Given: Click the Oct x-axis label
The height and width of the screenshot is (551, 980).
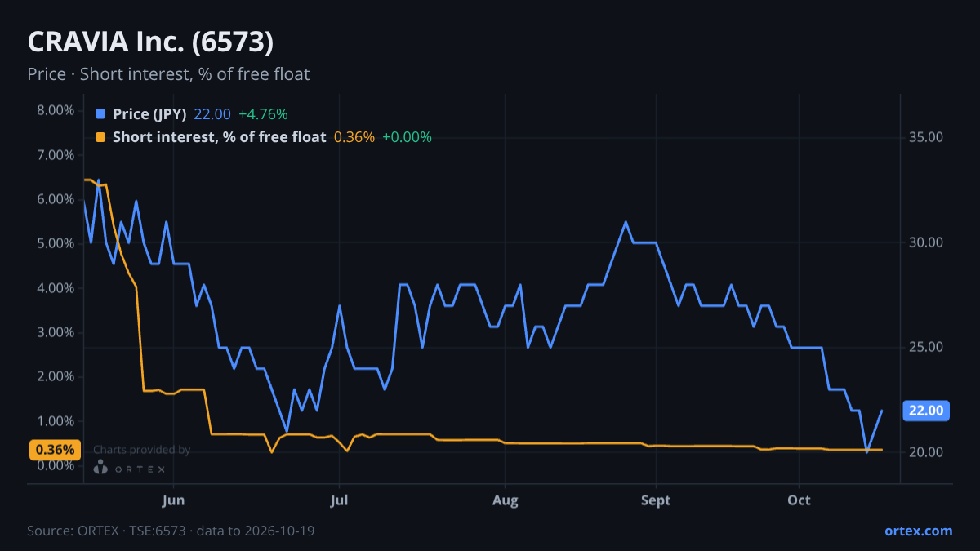Looking at the screenshot, I should point(799,500).
